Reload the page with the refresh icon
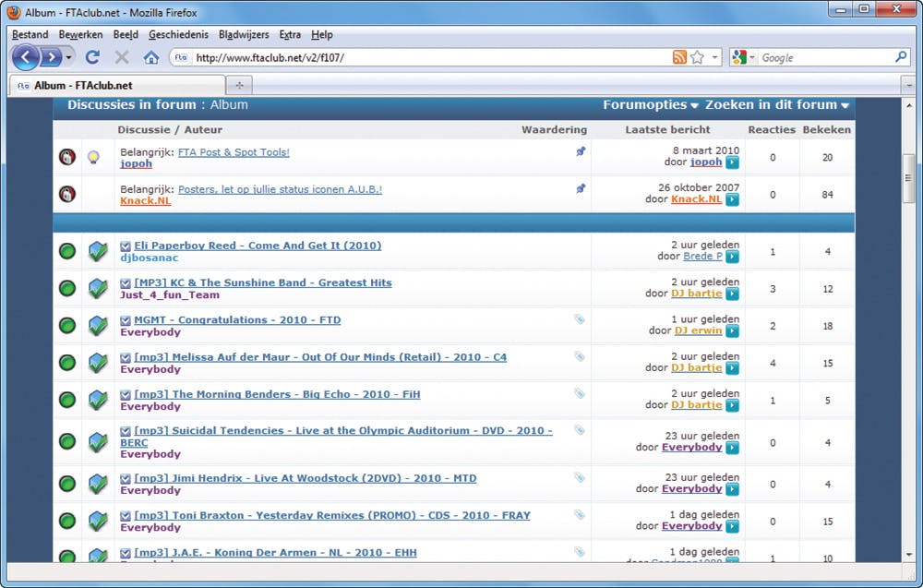Image resolution: width=923 pixels, height=588 pixels. (92, 57)
